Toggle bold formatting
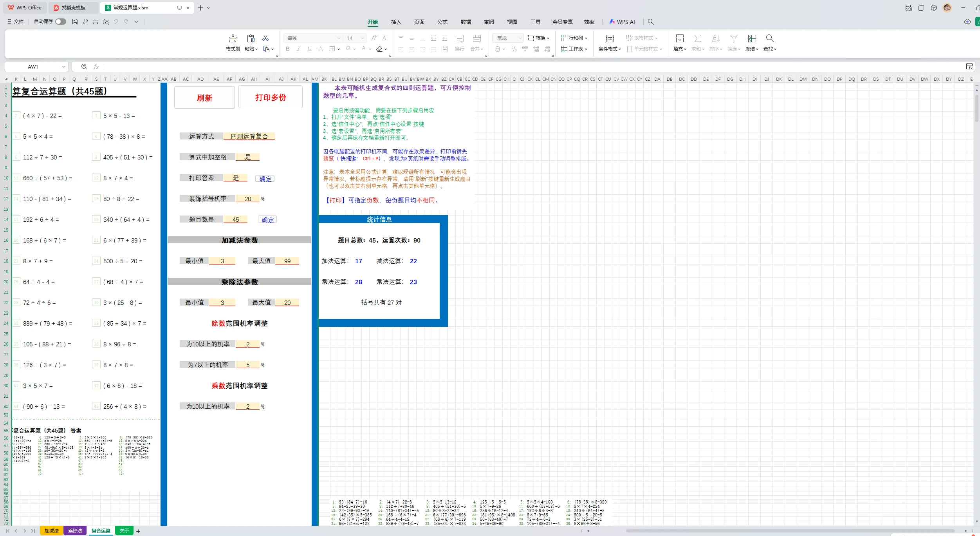980x536 pixels. [287, 49]
